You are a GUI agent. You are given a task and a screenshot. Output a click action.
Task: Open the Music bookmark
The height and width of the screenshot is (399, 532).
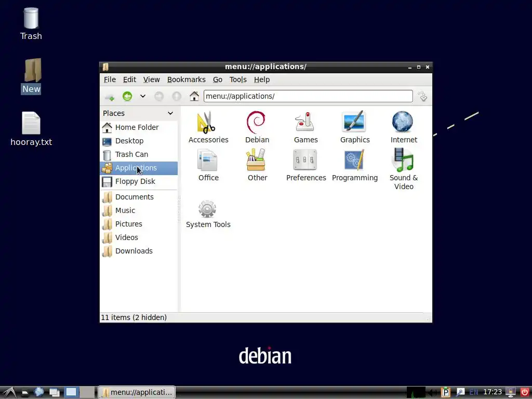[x=139, y=210]
